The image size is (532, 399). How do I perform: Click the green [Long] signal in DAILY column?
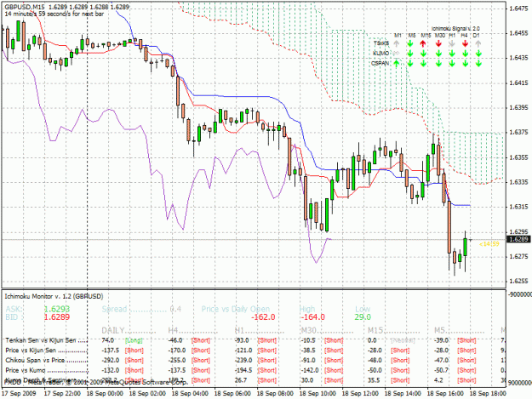click(134, 340)
